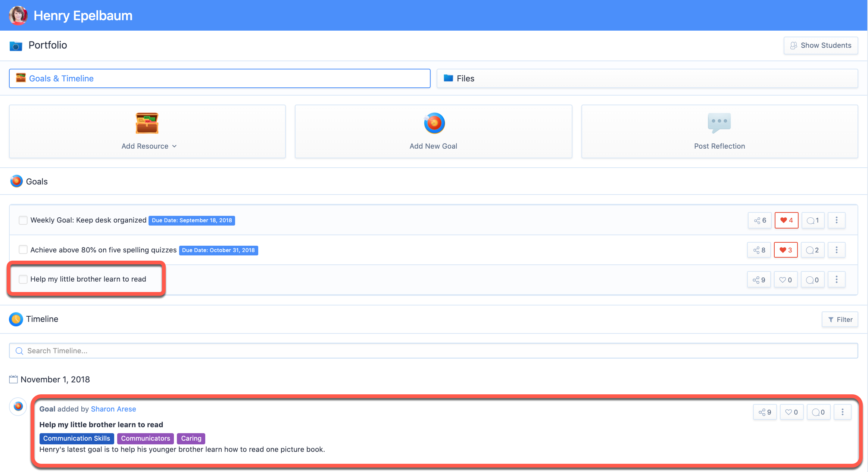868x472 pixels.
Task: Open share count for little brother goal row
Action: click(x=759, y=280)
